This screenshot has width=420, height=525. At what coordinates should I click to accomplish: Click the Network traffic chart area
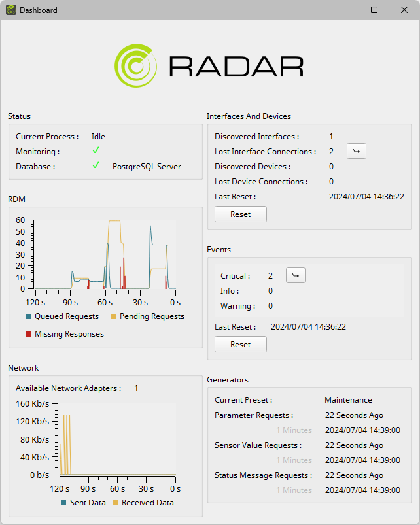pyautogui.click(x=117, y=439)
